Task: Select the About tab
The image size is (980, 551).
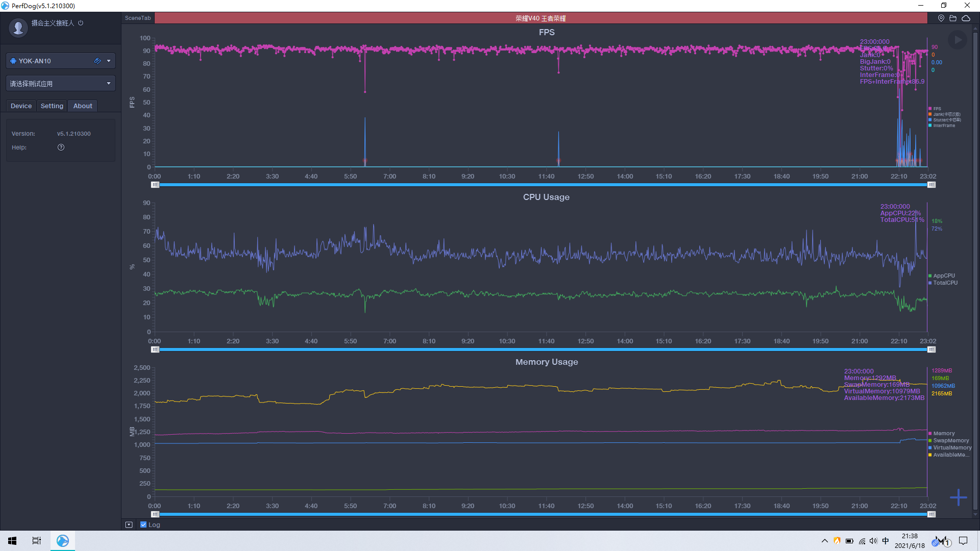Action: coord(83,106)
